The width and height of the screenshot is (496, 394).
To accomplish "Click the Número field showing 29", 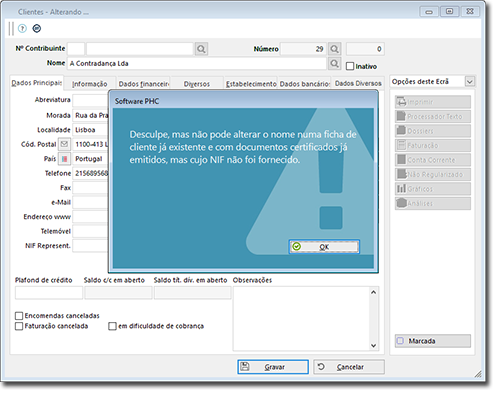I will click(x=303, y=49).
